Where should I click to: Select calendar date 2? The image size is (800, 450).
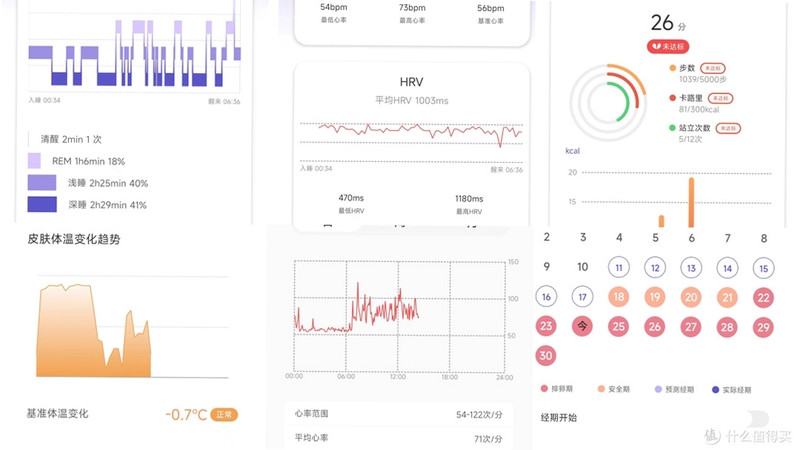tap(546, 237)
